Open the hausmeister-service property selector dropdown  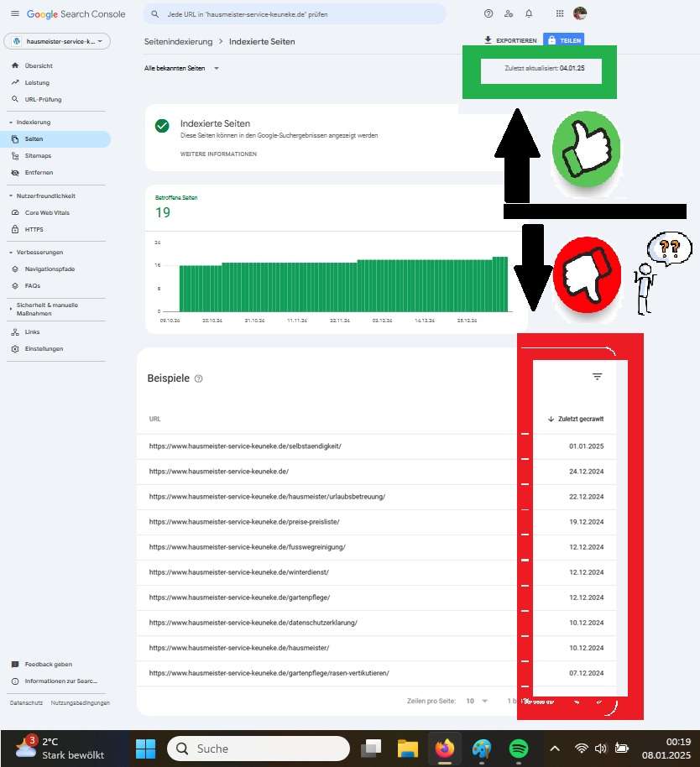[57, 42]
